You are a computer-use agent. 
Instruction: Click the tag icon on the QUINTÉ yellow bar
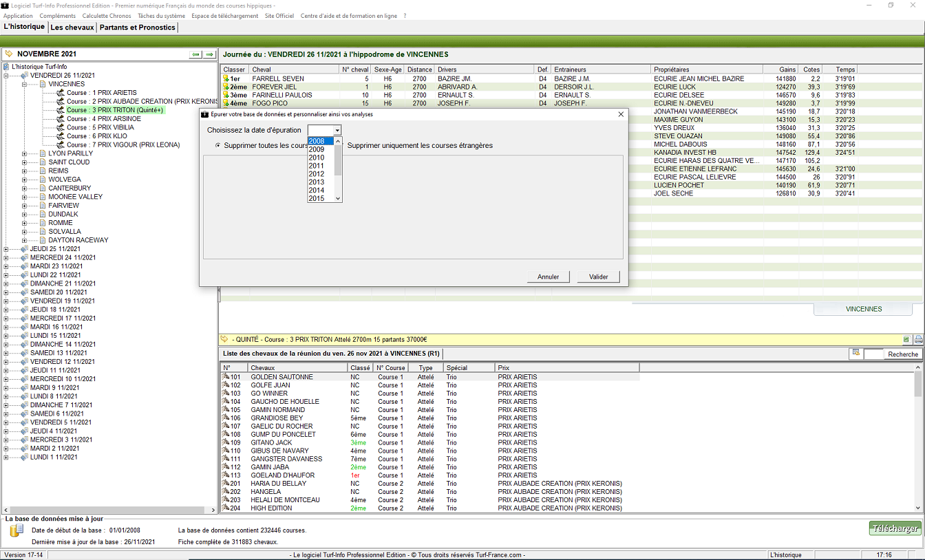[224, 339]
